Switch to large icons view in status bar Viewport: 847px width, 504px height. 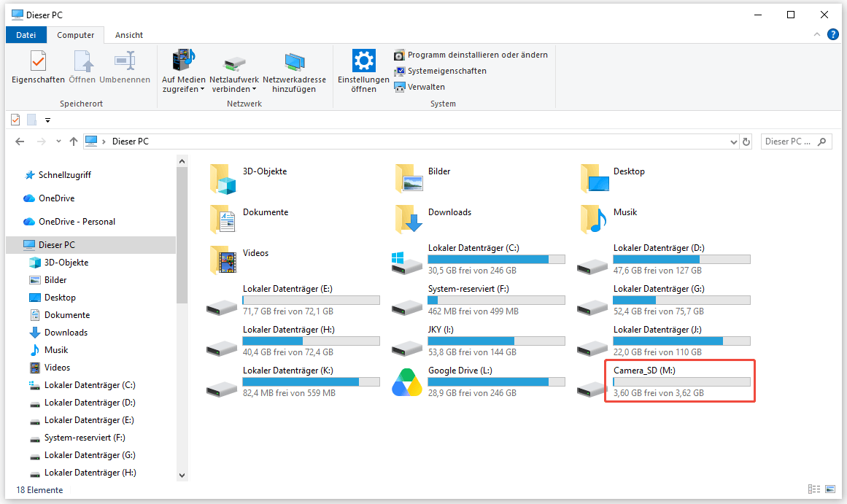[830, 489]
